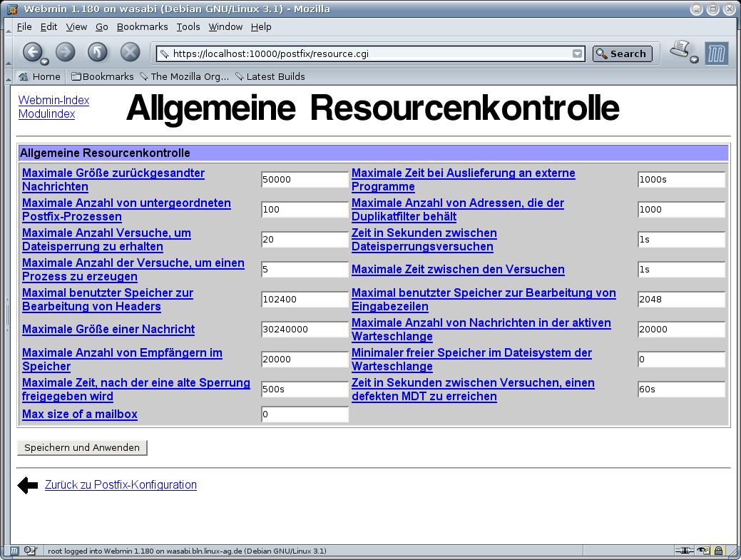The height and width of the screenshot is (560, 741).
Task: Collapse the menu bar grippy handle
Action: click(8, 27)
